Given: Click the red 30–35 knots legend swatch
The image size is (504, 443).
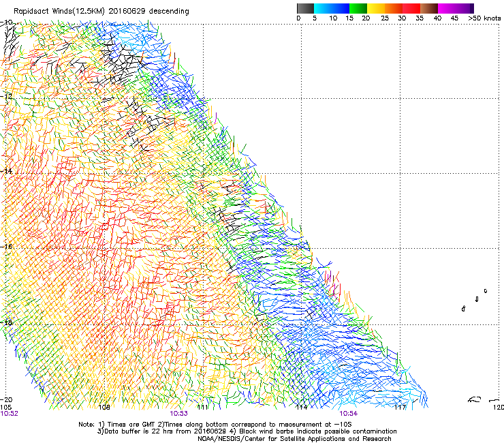Looking at the screenshot, I should coord(411,8).
